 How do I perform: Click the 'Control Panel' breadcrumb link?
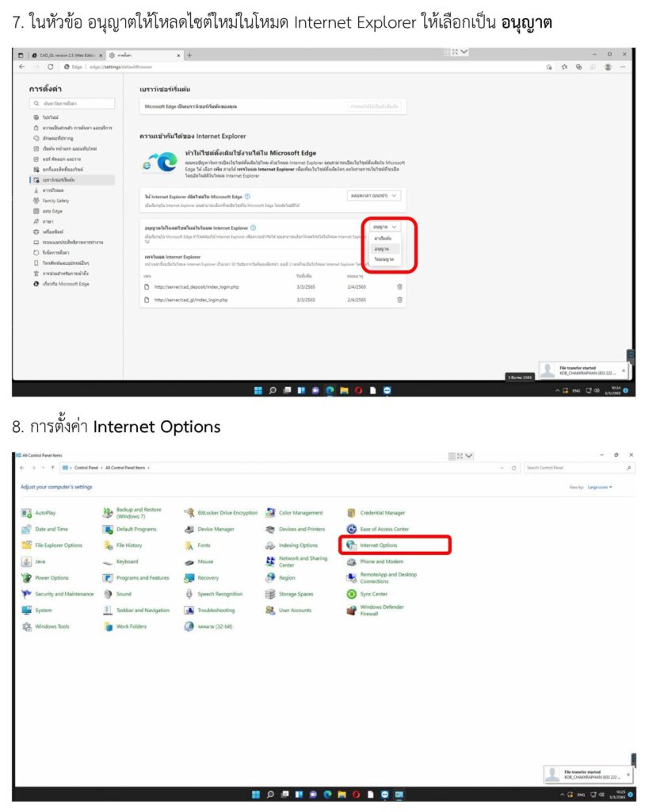(86, 468)
